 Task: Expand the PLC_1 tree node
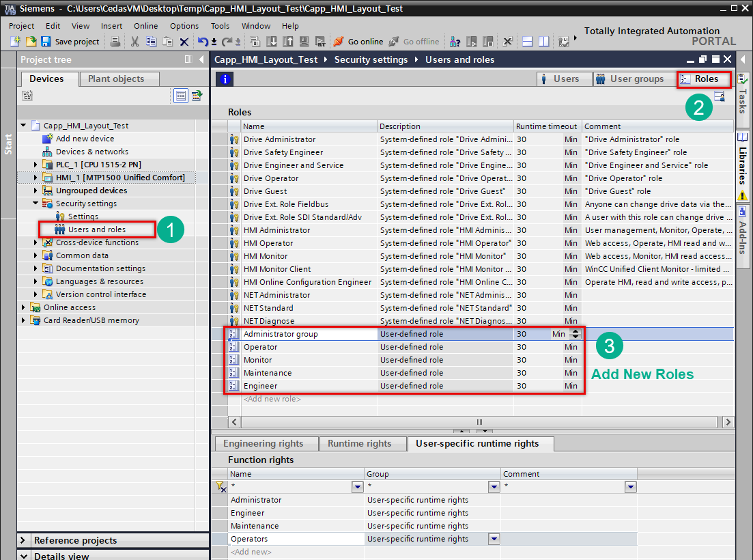pyautogui.click(x=36, y=165)
